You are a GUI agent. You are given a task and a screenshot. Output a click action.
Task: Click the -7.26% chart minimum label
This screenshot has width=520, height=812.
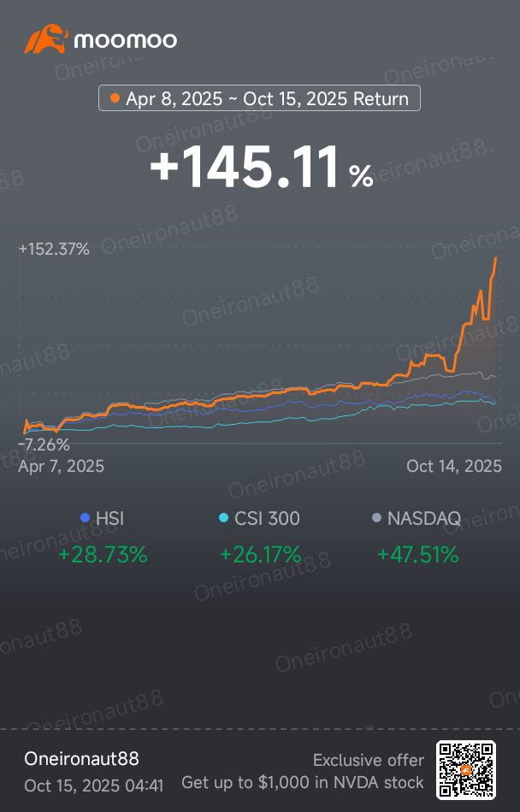[x=44, y=444]
